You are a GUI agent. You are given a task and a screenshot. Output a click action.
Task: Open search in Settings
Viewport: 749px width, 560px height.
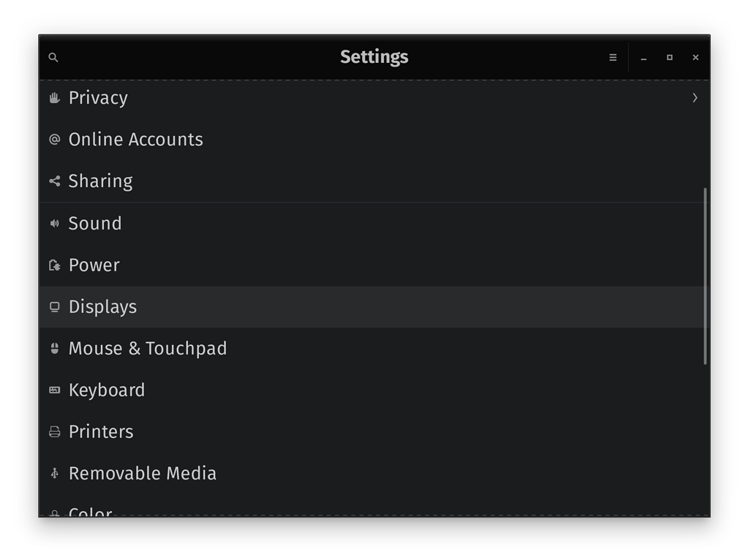point(53,56)
